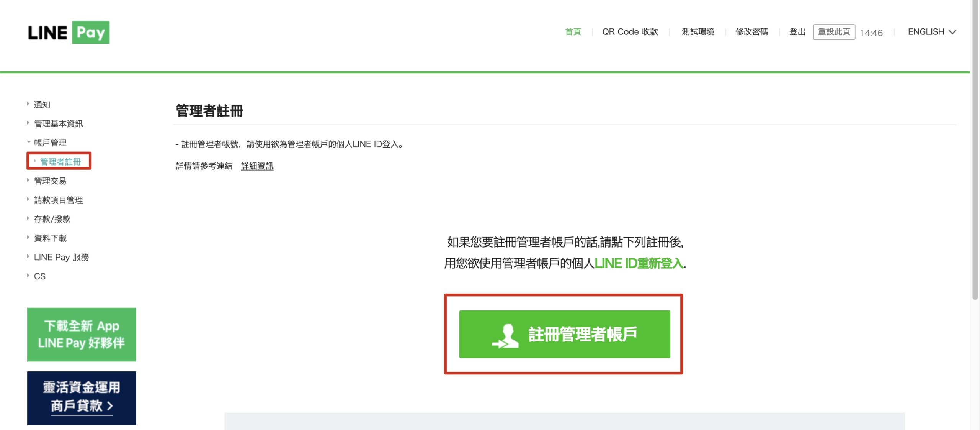Screen dimensions: 980x430
Task: Expand 存款/撥款 sidebar item
Action: point(52,219)
